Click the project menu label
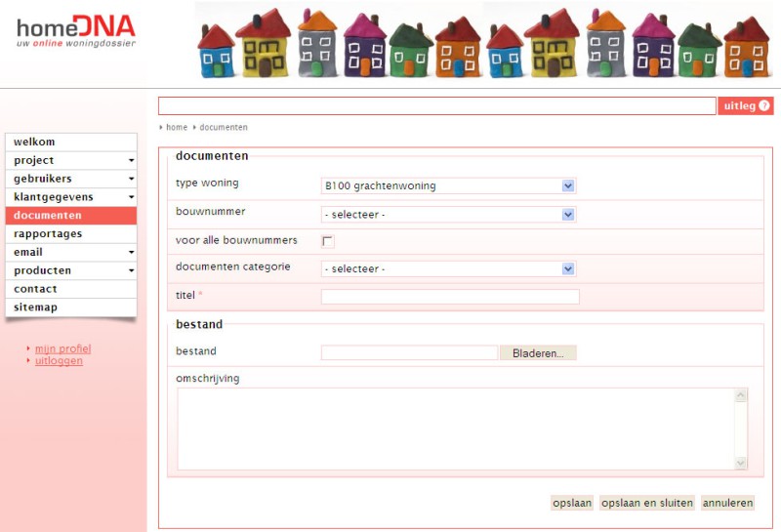This screenshot has height=532, width=781. (x=34, y=160)
